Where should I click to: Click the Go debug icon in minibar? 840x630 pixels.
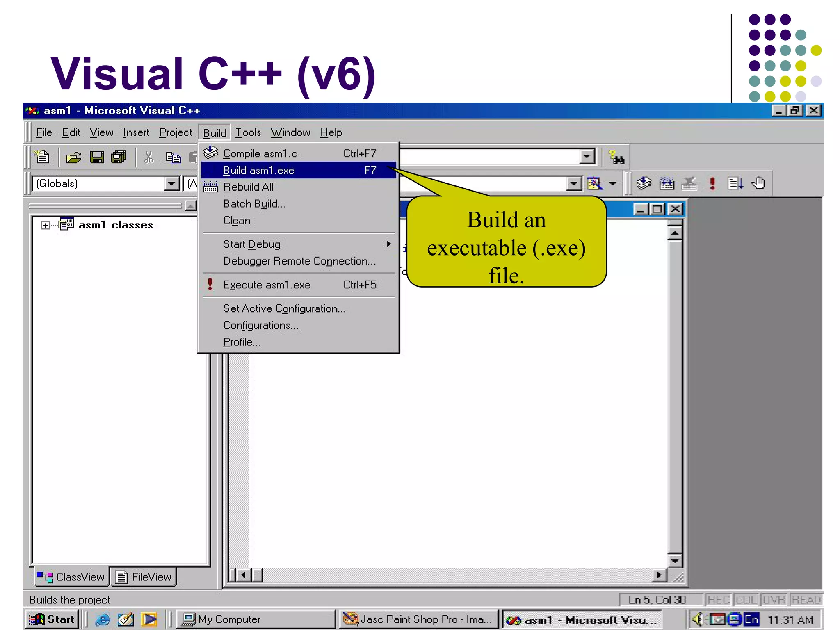pos(735,183)
